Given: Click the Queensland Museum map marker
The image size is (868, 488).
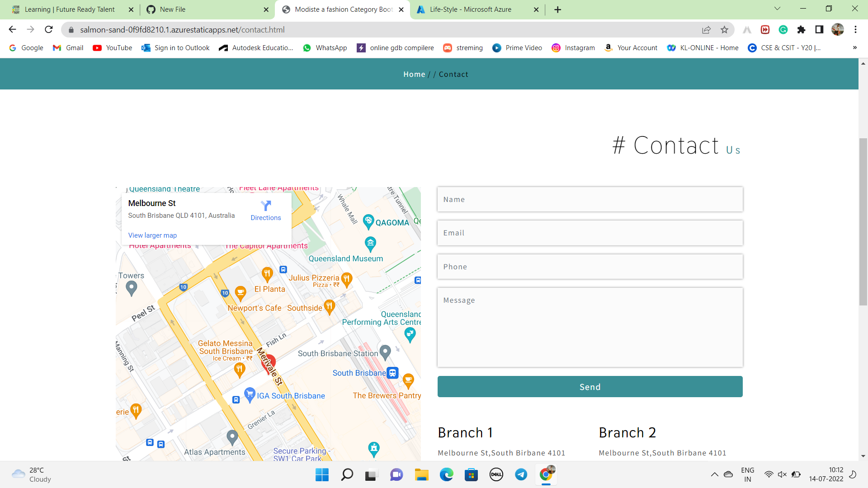Looking at the screenshot, I should click(370, 244).
